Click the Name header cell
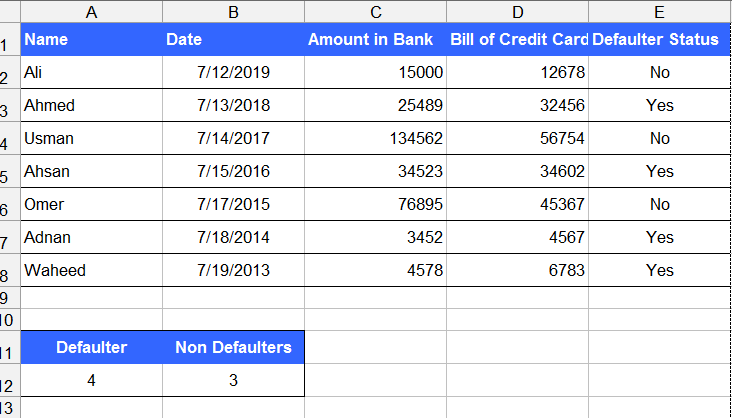Screen dimensions: 732x418 point(91,40)
